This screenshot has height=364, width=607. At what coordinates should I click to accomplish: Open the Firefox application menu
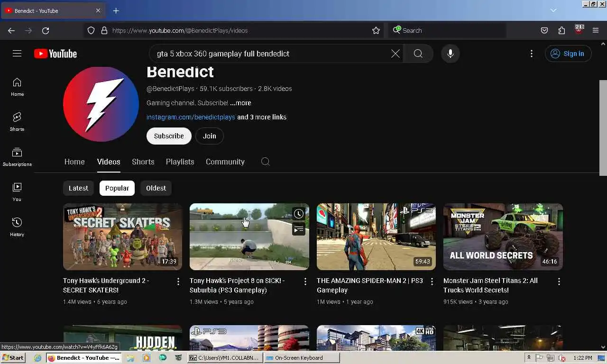[596, 30]
